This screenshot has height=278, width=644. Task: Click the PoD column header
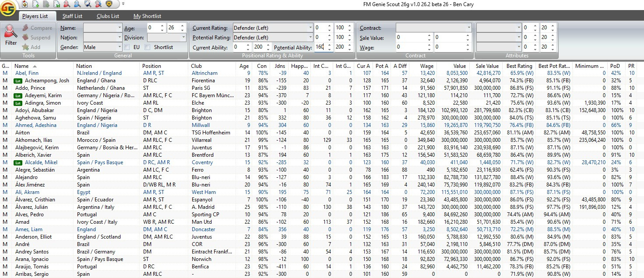point(615,66)
